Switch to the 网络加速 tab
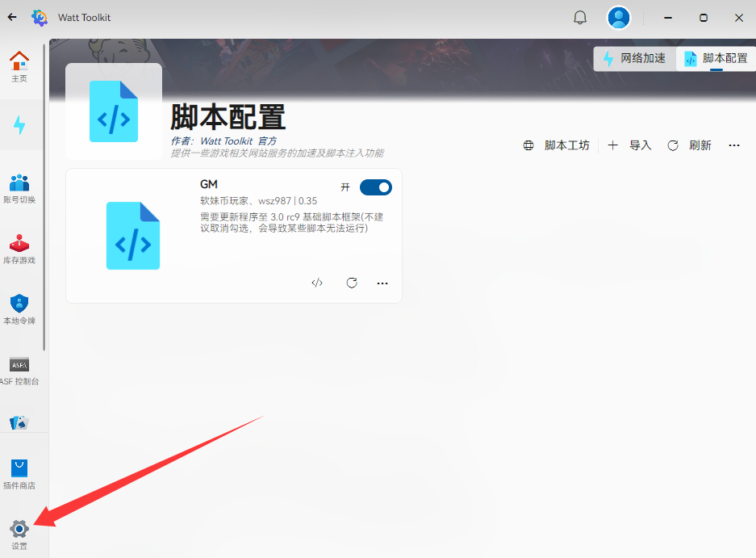This screenshot has height=558, width=756. 635,59
